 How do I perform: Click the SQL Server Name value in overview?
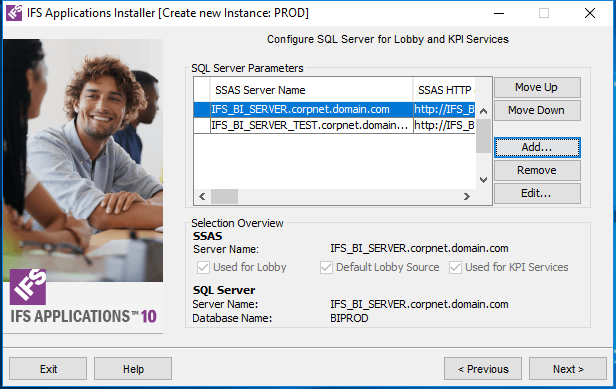pos(419,304)
